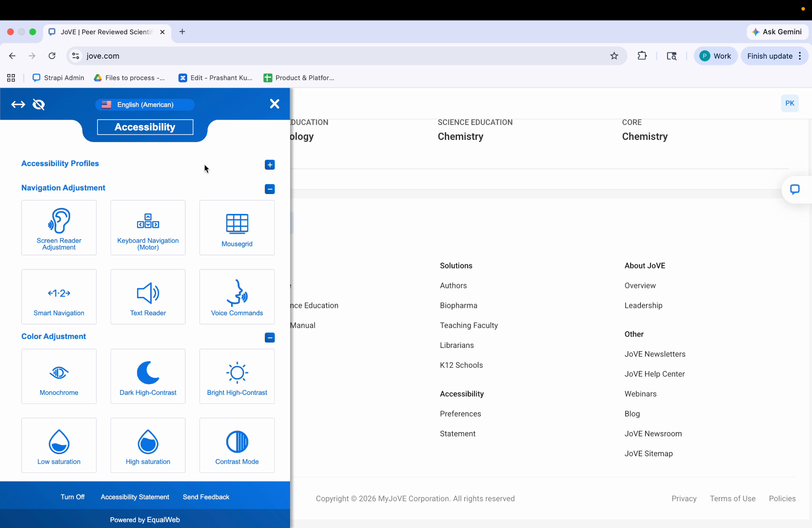Image resolution: width=812 pixels, height=528 pixels.
Task: Turn on Voice Commands
Action: (237, 297)
